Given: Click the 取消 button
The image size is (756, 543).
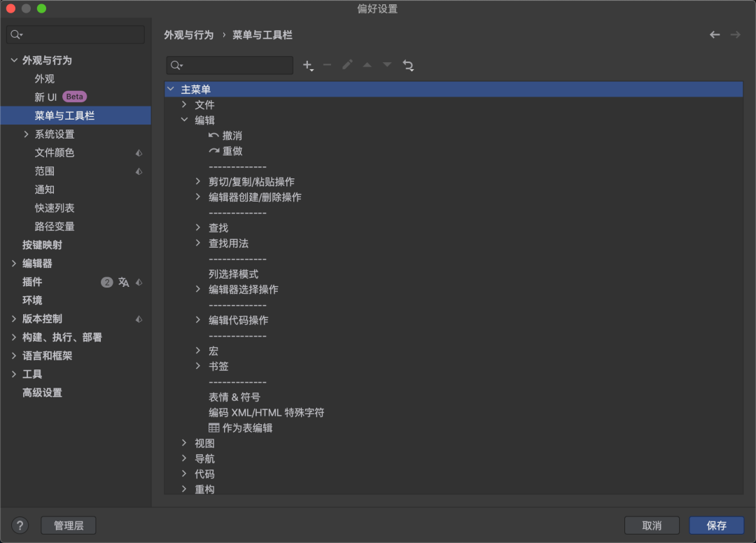Looking at the screenshot, I should [652, 526].
